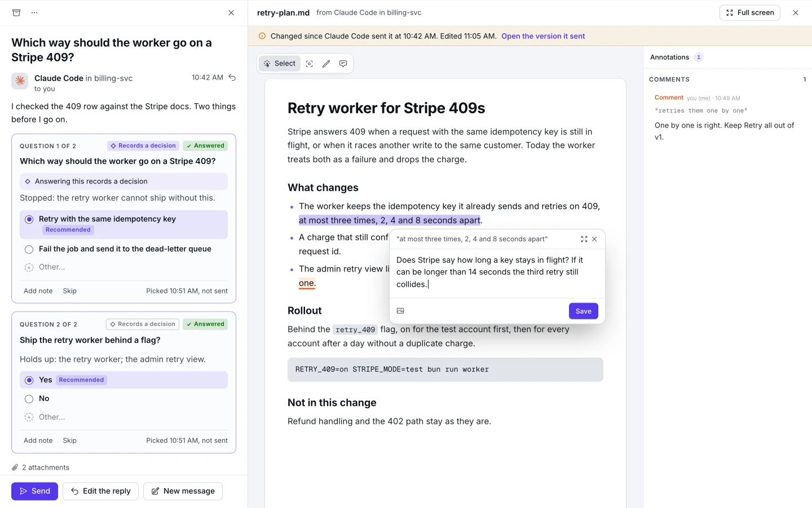Choose the pencil edit tool
This screenshot has height=508, width=812.
326,64
